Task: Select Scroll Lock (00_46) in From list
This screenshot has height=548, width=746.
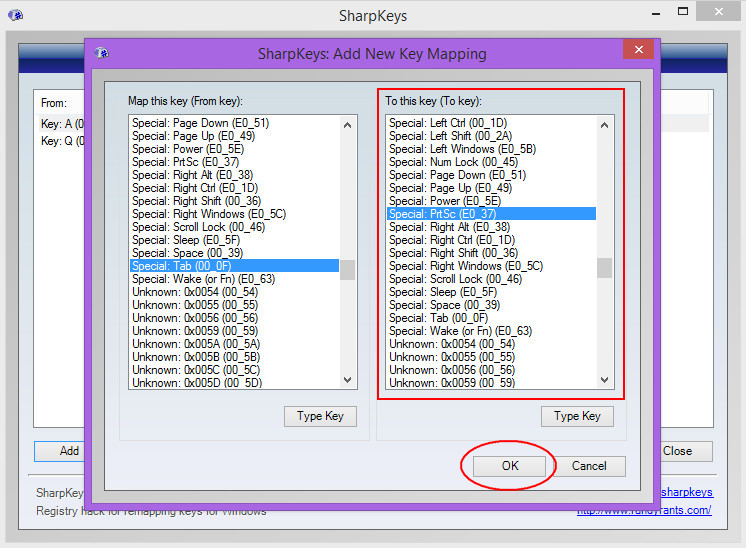Action: click(x=234, y=227)
